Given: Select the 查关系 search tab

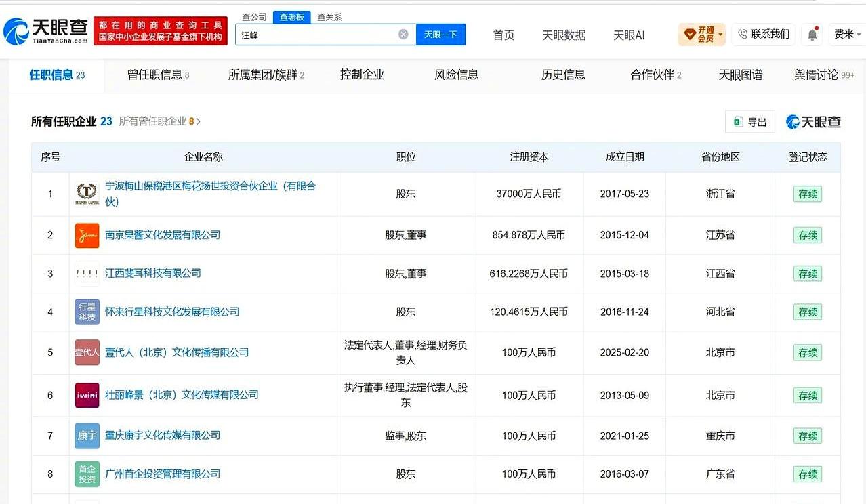Looking at the screenshot, I should (329, 17).
